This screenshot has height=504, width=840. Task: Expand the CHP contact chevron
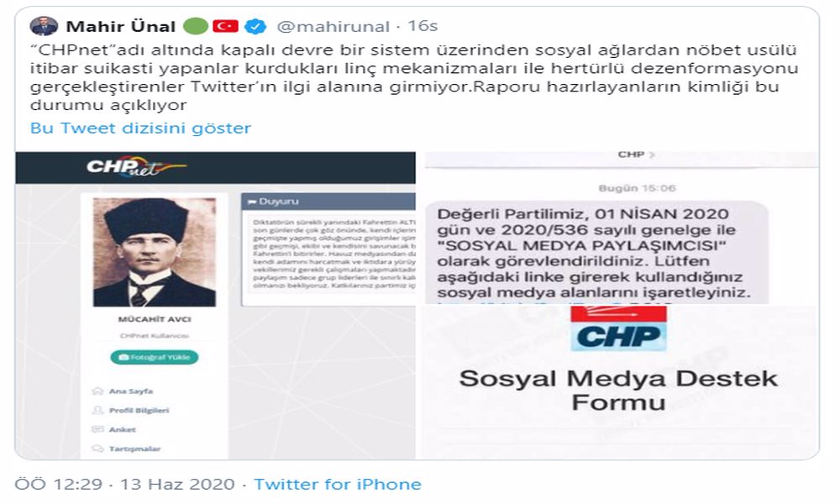tap(652, 155)
